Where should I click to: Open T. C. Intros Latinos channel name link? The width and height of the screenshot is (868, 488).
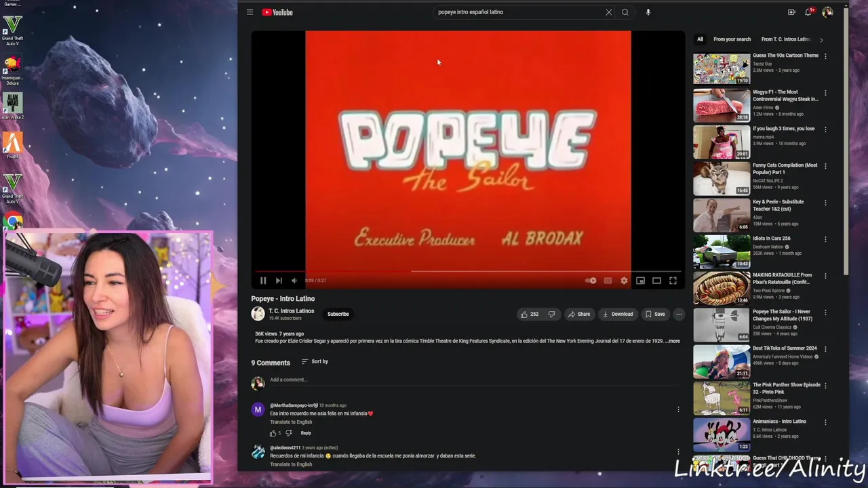(291, 310)
